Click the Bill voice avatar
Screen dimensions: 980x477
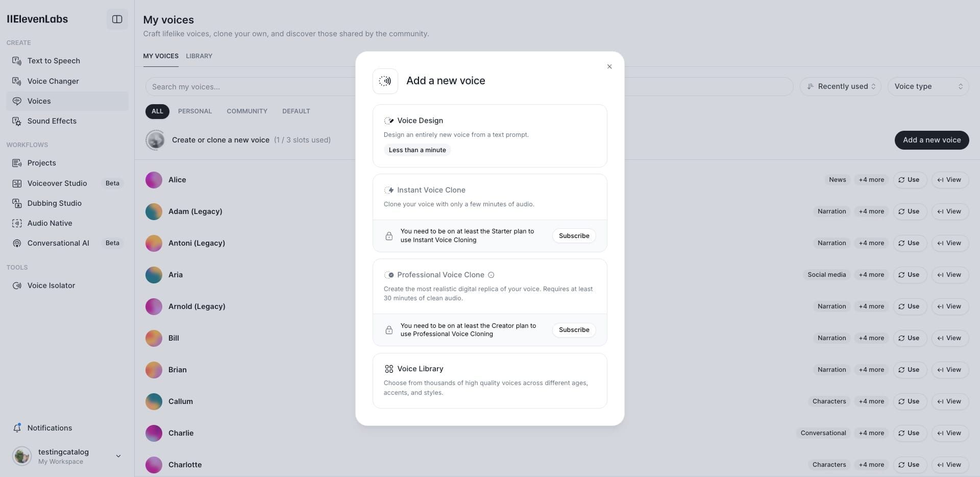tap(154, 338)
